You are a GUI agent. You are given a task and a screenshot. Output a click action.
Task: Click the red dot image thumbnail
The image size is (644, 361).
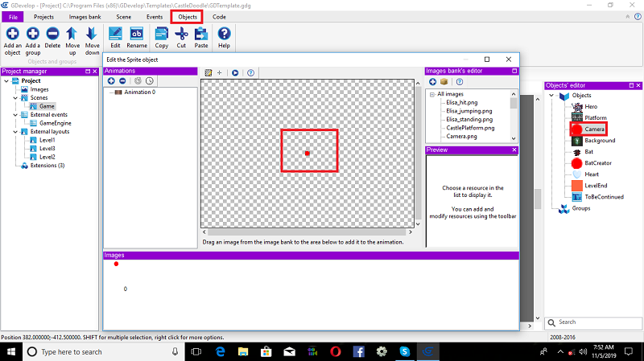(116, 264)
